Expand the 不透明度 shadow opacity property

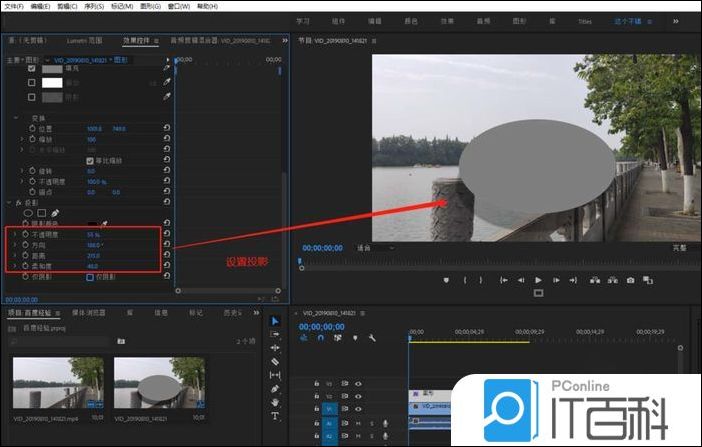pyautogui.click(x=14, y=234)
